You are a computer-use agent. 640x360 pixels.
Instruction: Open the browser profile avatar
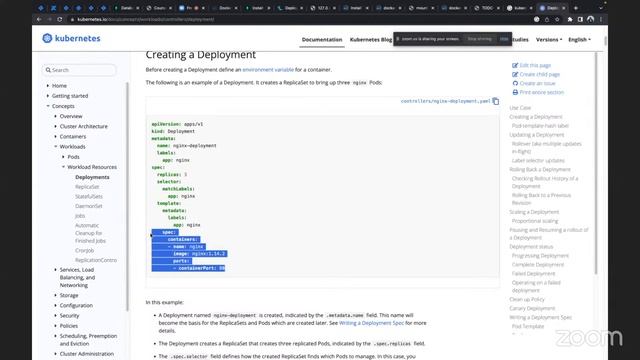coord(590,19)
